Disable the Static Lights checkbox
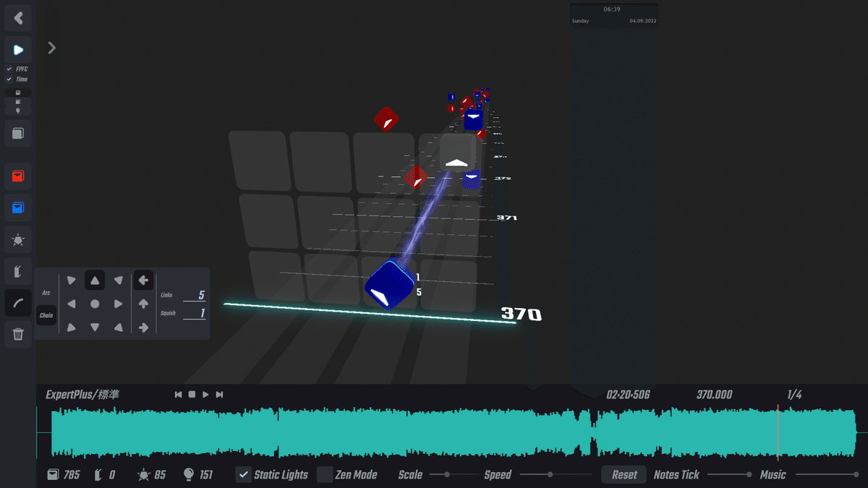 [x=244, y=475]
